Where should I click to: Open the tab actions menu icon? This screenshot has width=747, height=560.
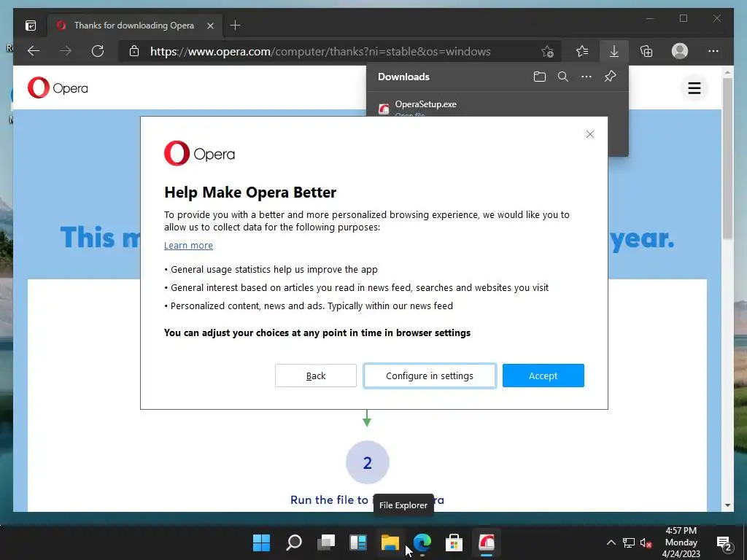click(31, 26)
